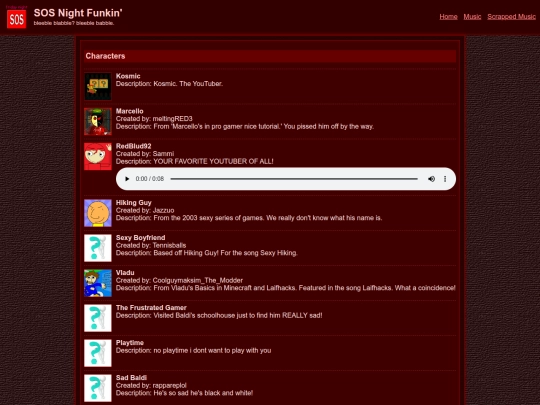Image resolution: width=540 pixels, height=405 pixels.
Task: Select the Playtime character name
Action: tap(130, 343)
